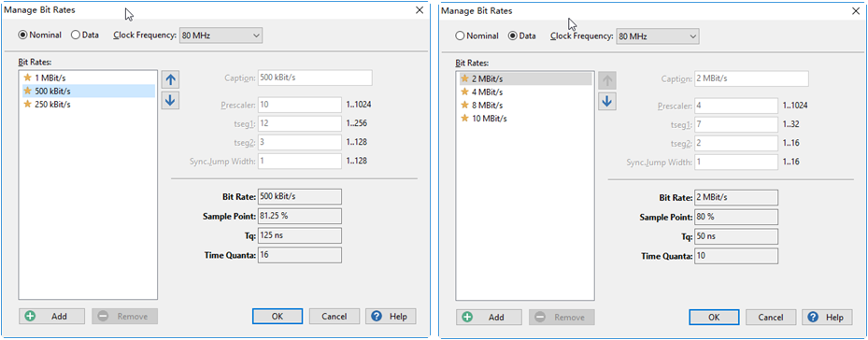Click Caption field showing 2 MBit/s

[752, 78]
